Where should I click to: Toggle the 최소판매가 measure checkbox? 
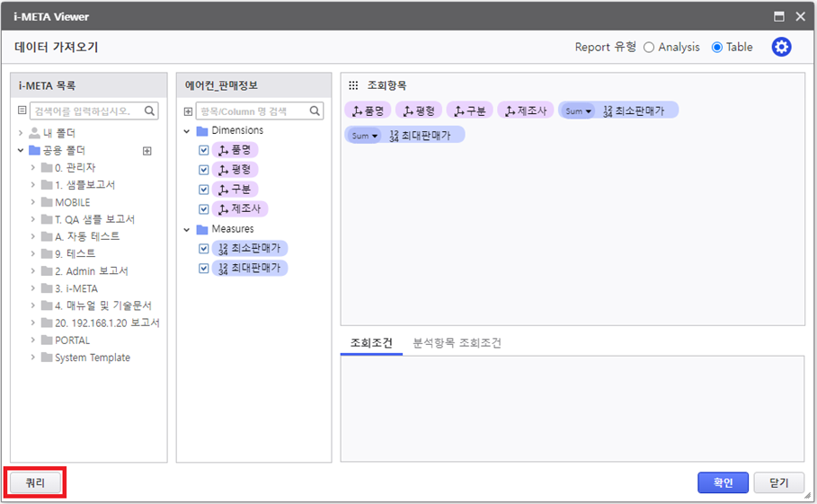(x=204, y=249)
